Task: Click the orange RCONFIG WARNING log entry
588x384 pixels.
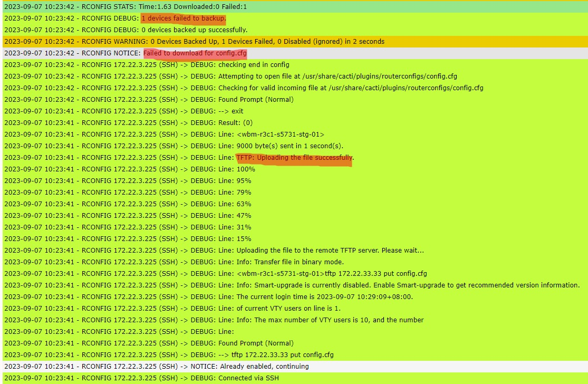Action: pyautogui.click(x=195, y=41)
